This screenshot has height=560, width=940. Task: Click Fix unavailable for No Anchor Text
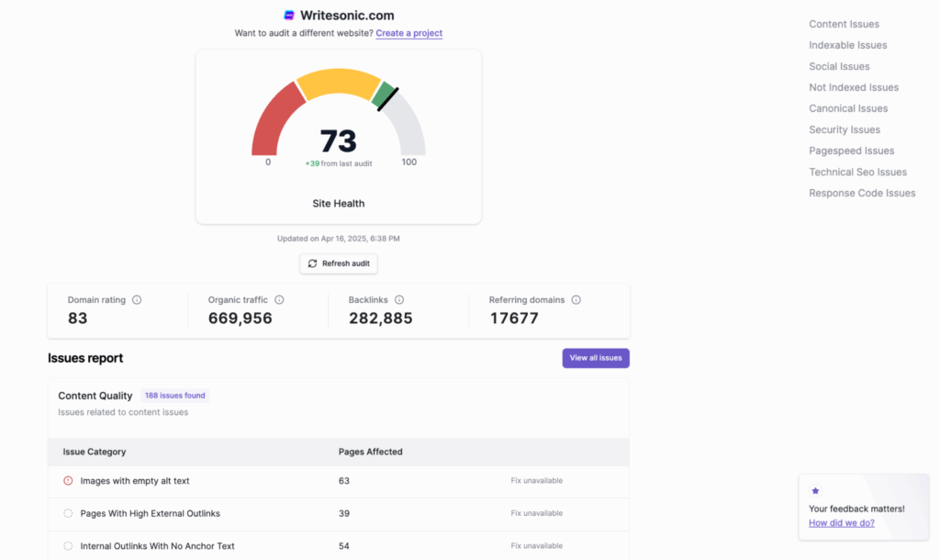pyautogui.click(x=536, y=546)
